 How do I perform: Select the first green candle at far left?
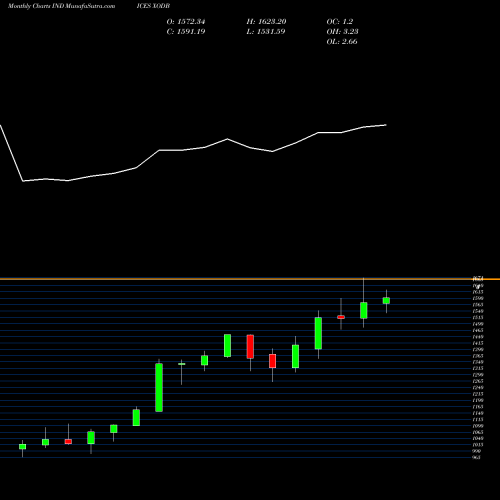click(22, 447)
